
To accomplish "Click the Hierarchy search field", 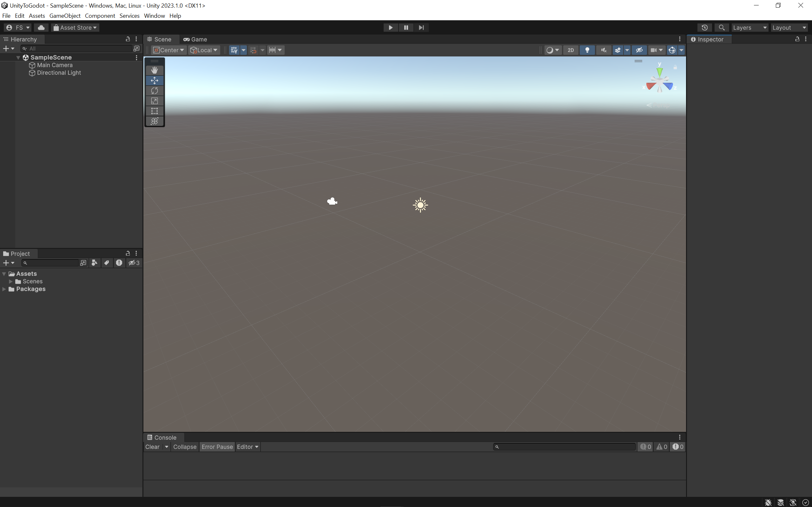I will (79, 49).
